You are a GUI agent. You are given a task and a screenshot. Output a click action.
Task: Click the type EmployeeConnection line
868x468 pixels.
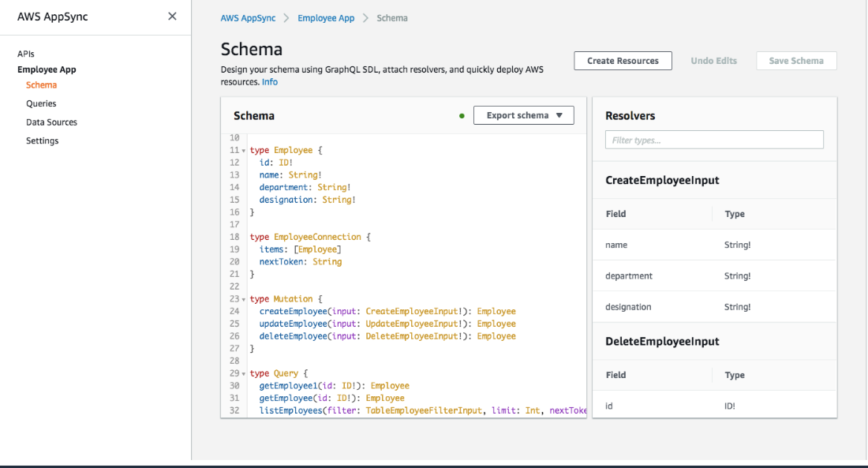tap(310, 237)
